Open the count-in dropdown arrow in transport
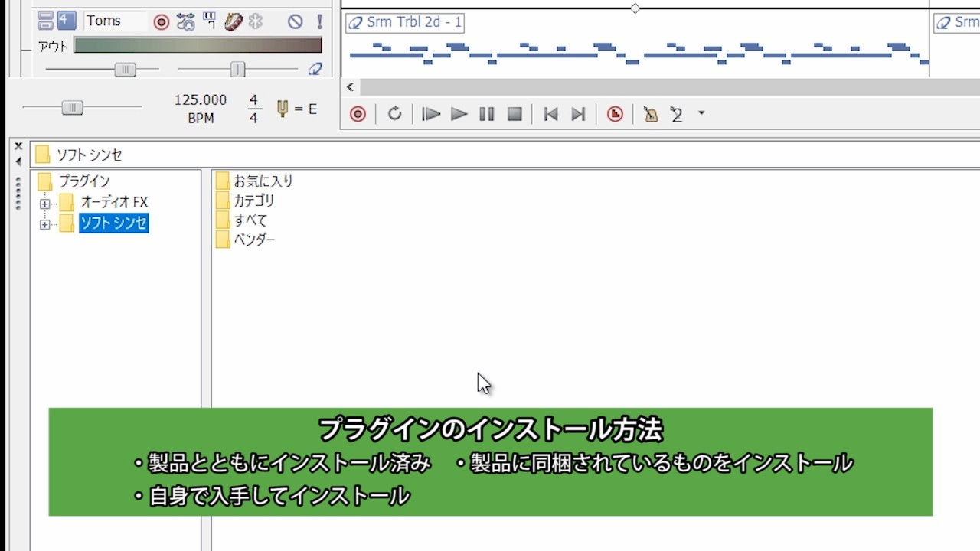Screen dimensions: 980x551 click(701, 114)
